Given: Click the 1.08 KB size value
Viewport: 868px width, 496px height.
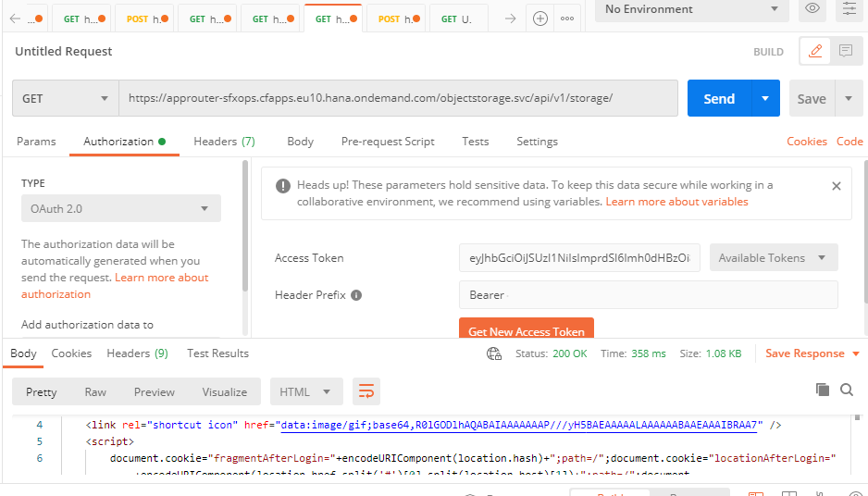Looking at the screenshot, I should (723, 353).
